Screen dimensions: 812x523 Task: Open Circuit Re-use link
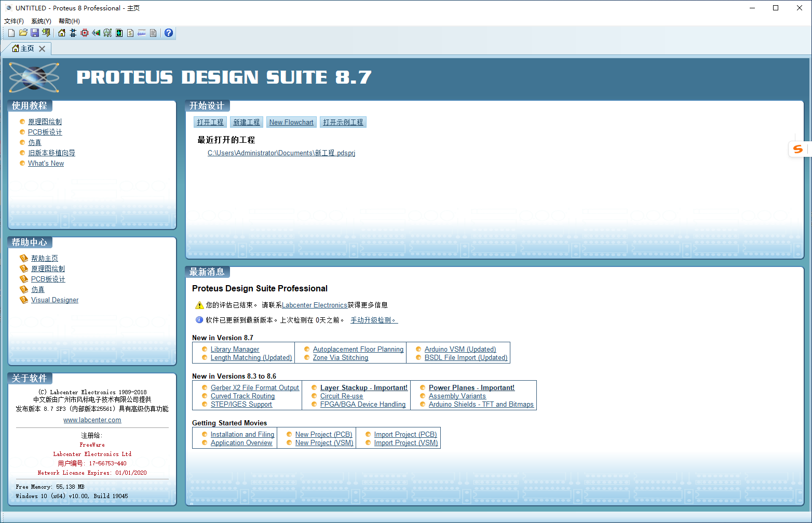point(342,396)
